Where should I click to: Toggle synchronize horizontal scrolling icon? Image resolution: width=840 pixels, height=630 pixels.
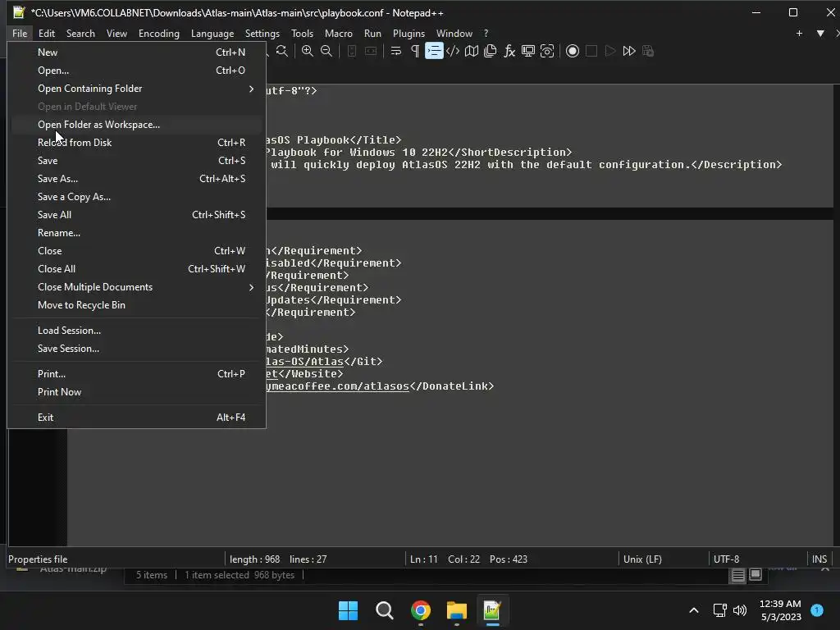(x=371, y=51)
